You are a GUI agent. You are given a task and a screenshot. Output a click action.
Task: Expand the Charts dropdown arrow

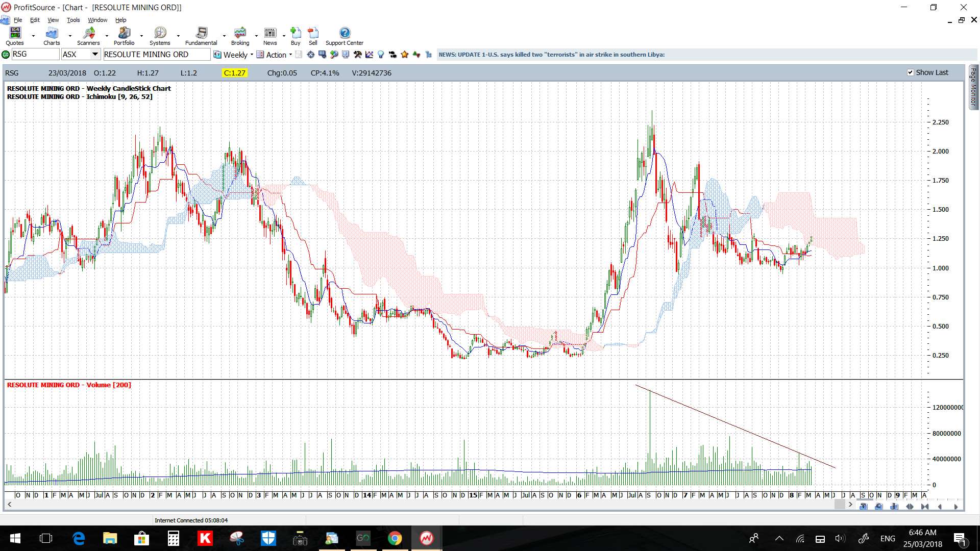tap(70, 36)
